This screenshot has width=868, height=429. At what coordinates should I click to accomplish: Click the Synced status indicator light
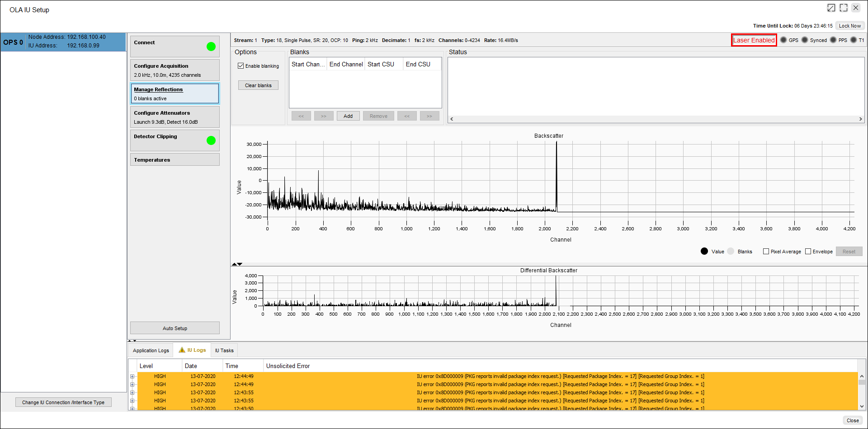tap(805, 40)
